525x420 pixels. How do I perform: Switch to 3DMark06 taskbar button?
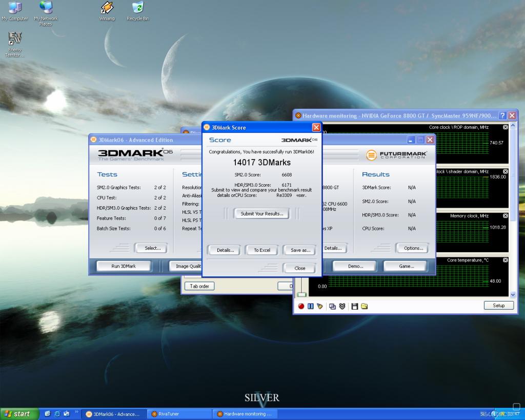pyautogui.click(x=115, y=414)
